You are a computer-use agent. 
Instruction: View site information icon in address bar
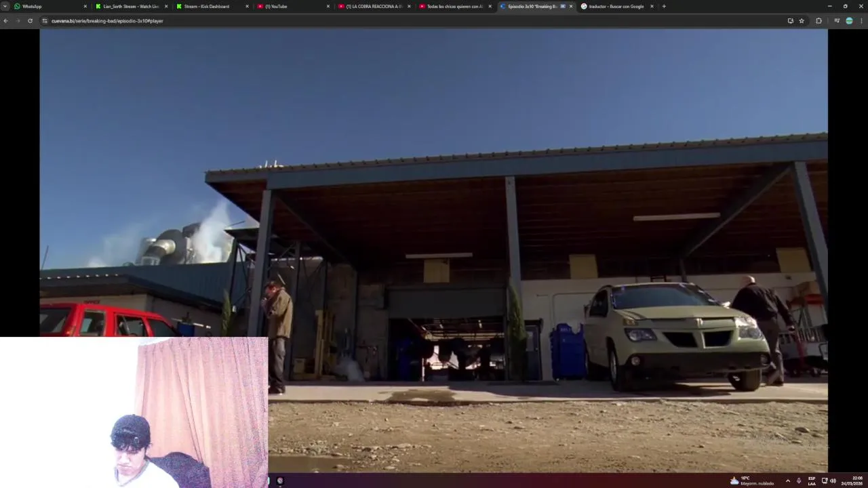pyautogui.click(x=45, y=21)
